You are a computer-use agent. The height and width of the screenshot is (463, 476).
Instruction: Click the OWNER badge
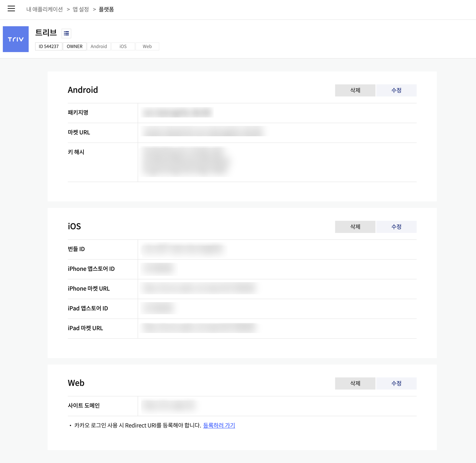click(x=74, y=46)
